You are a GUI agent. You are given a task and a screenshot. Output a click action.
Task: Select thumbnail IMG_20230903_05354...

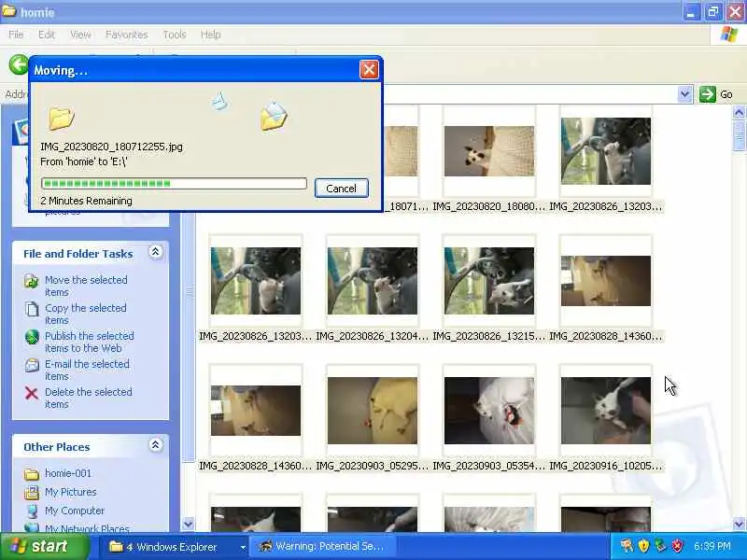coord(489,411)
